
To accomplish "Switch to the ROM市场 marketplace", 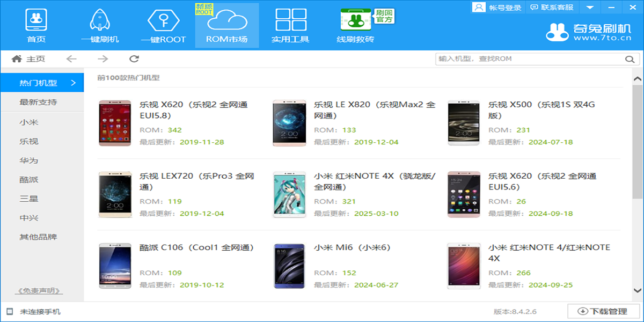I will [x=226, y=25].
